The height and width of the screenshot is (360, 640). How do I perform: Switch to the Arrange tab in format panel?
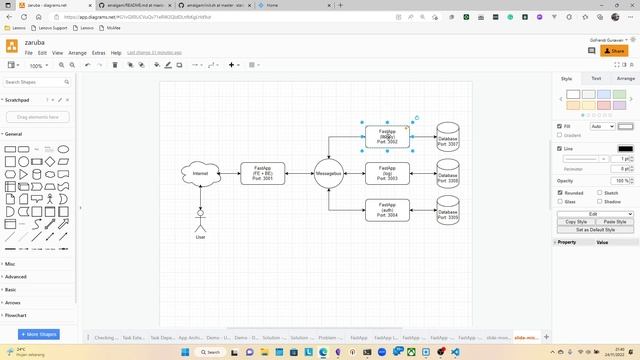[626, 78]
